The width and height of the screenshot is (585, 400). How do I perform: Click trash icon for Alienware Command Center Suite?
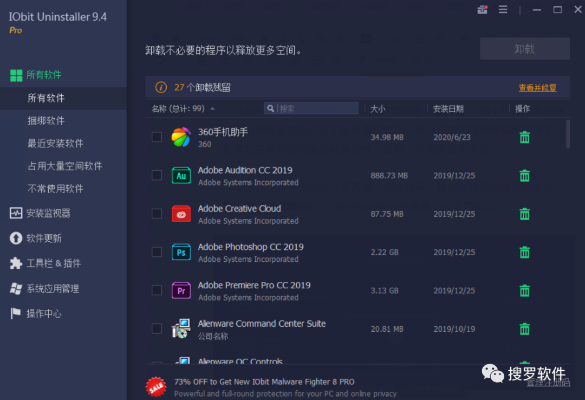coord(525,329)
